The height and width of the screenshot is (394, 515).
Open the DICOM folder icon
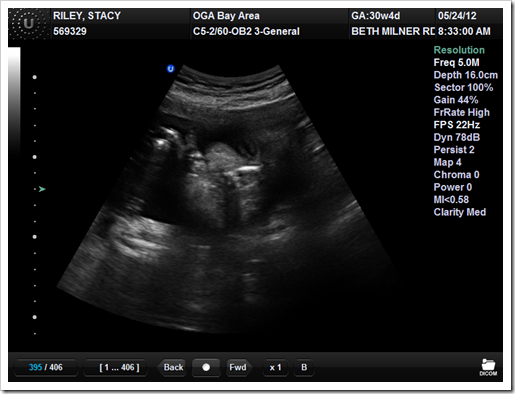[x=488, y=367]
